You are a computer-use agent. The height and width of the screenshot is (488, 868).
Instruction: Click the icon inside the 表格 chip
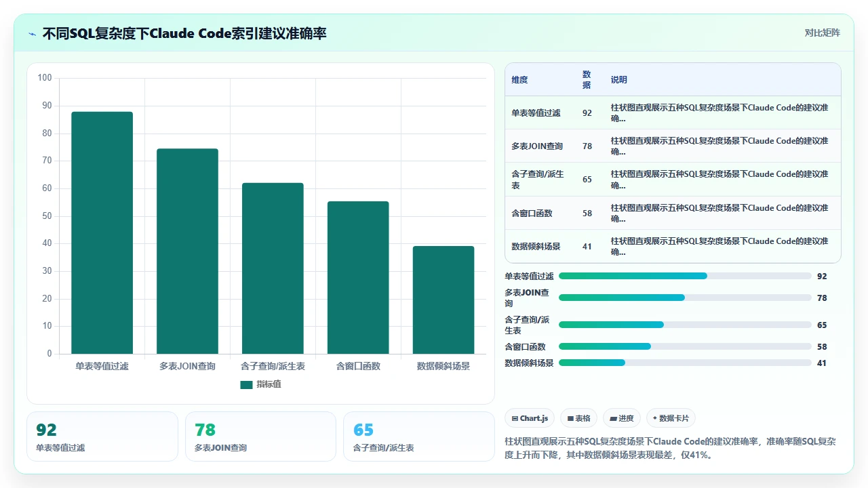(x=571, y=419)
